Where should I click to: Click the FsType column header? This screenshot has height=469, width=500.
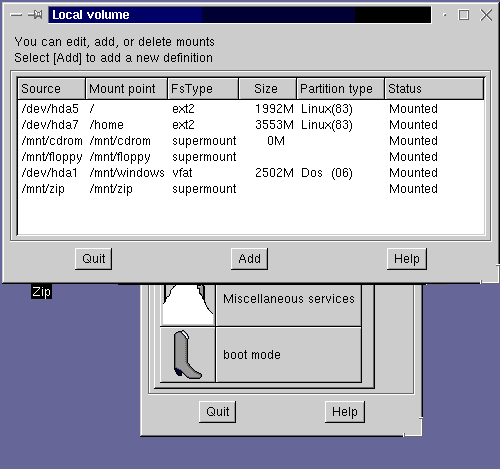click(203, 89)
